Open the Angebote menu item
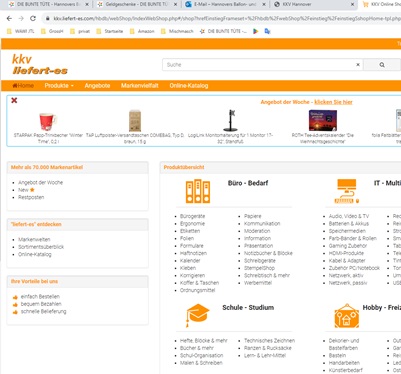Screen dimensions: 401x374 pos(97,86)
